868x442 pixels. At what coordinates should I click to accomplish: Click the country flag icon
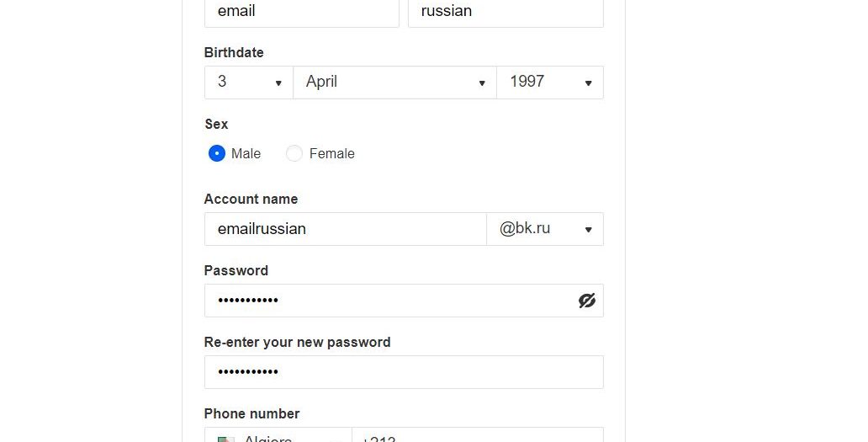click(226, 439)
